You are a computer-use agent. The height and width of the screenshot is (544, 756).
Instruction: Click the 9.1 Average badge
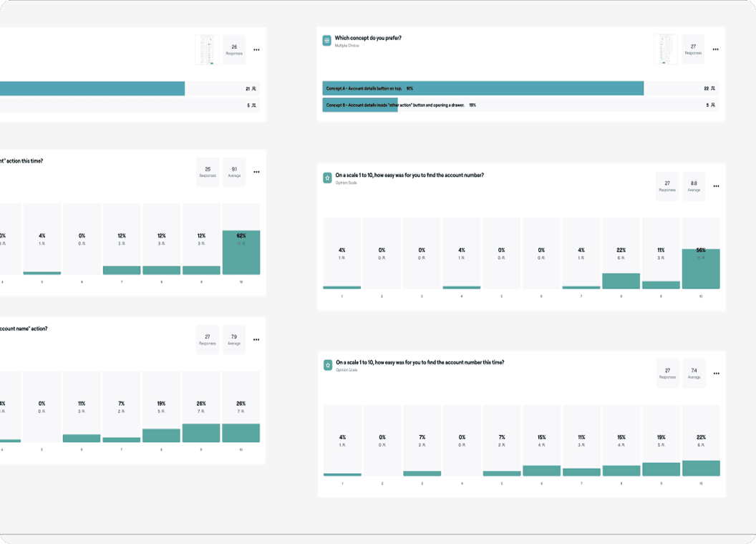[234, 172]
